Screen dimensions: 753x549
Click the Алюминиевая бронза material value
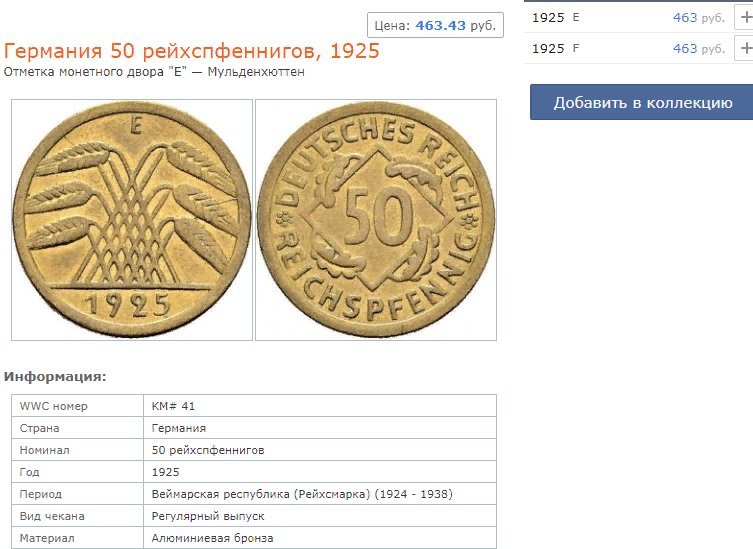212,538
